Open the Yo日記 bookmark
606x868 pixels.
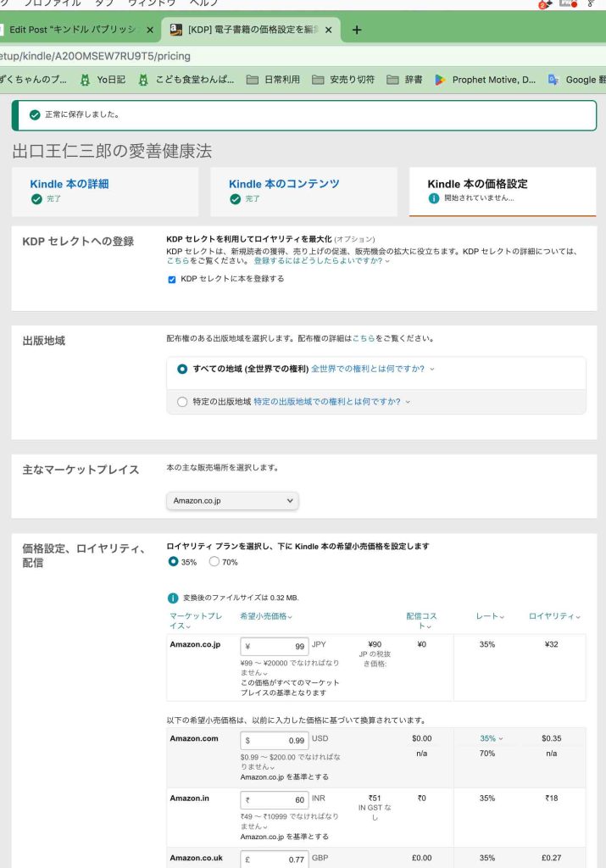tap(103, 80)
